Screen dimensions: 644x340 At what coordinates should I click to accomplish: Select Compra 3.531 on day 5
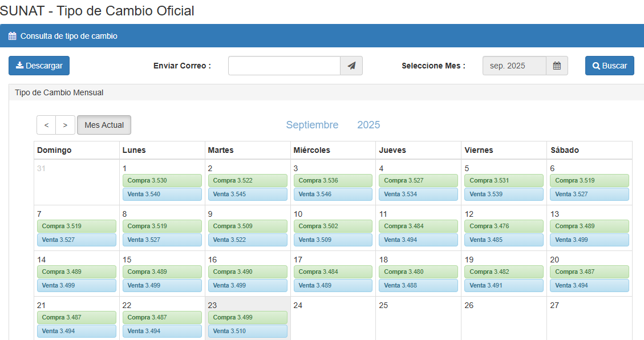pos(504,181)
